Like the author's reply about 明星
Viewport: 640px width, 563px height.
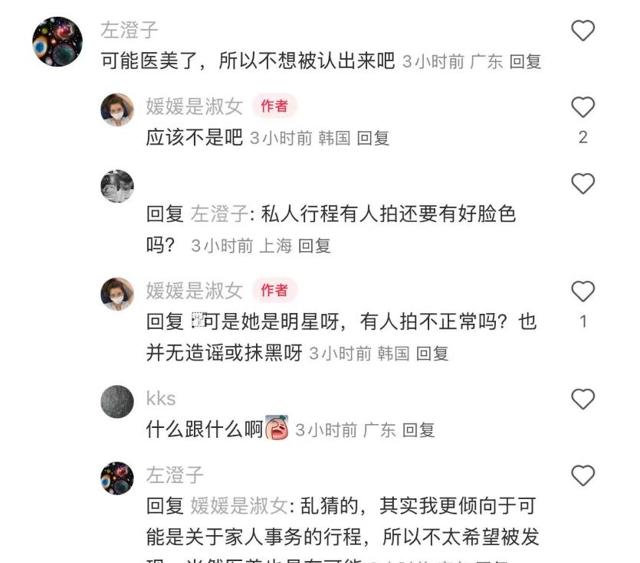(582, 291)
